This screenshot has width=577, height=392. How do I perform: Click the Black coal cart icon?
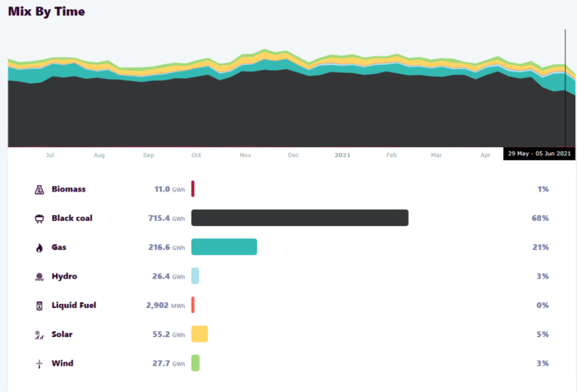click(x=39, y=219)
